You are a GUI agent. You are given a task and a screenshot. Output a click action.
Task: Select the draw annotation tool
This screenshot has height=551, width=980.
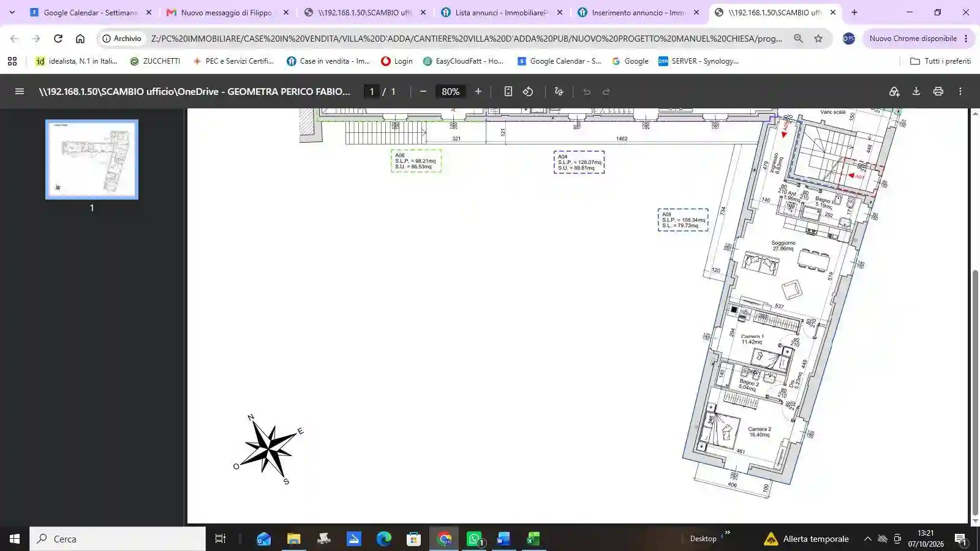coord(559,91)
